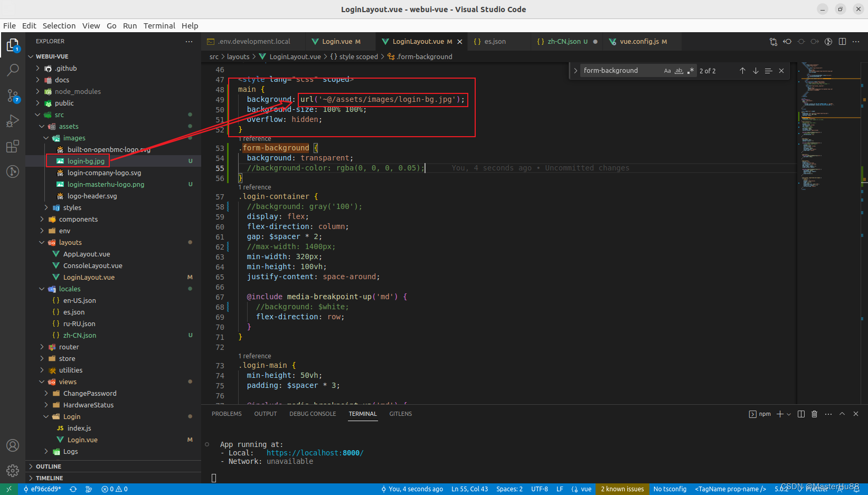Toggle Match Whole Word in find widget

(679, 70)
